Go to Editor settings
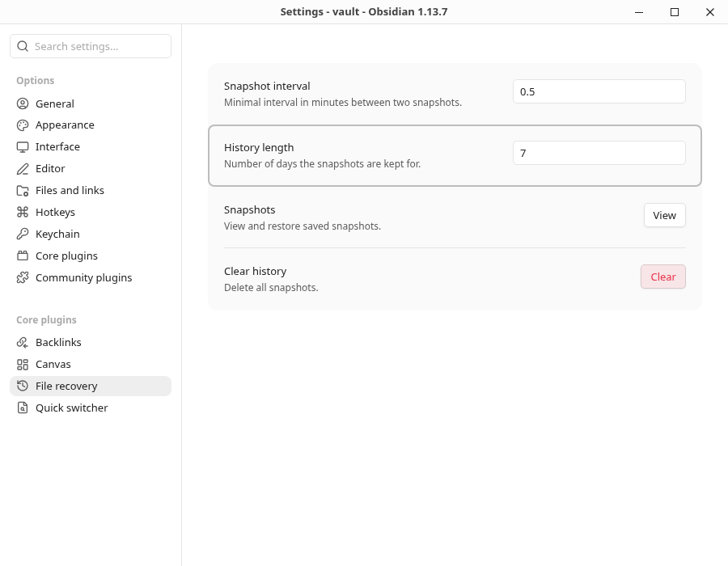728x566 pixels. pyautogui.click(x=91, y=169)
